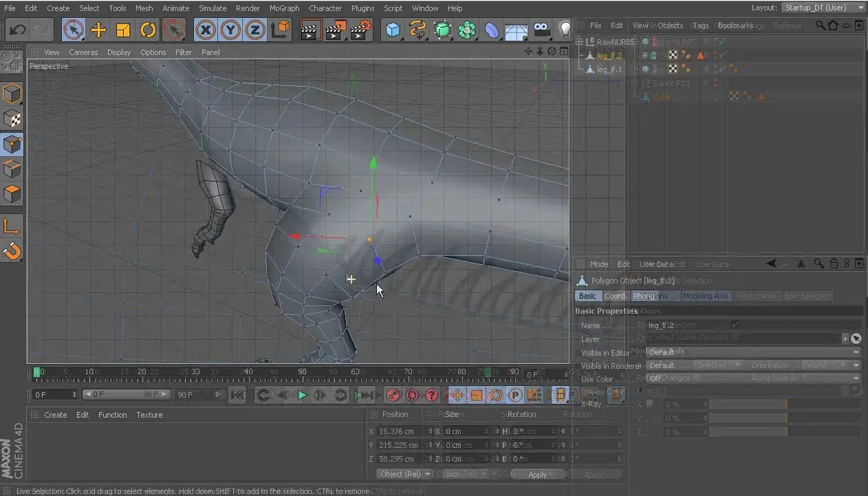Select the Scale tool

pyautogui.click(x=123, y=30)
